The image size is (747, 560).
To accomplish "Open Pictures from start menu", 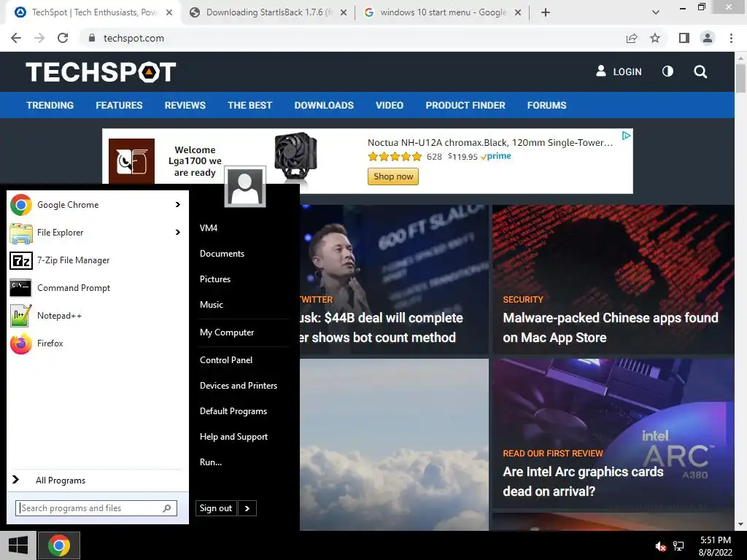I will click(215, 279).
